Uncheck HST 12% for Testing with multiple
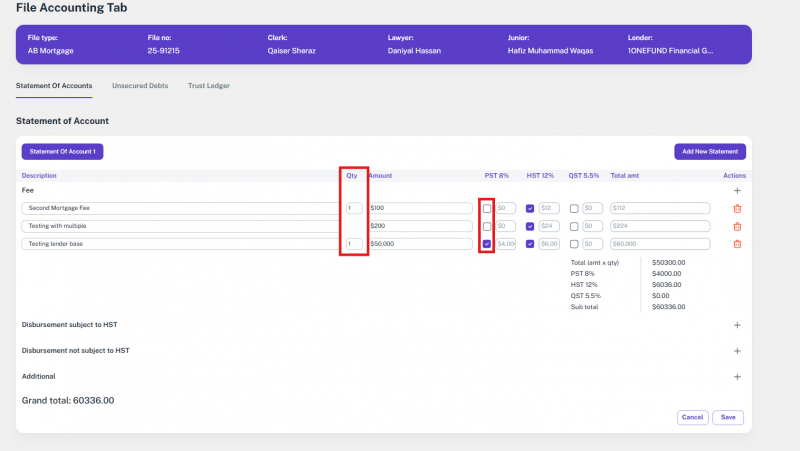Screen dimensions: 800x451 tap(530, 226)
